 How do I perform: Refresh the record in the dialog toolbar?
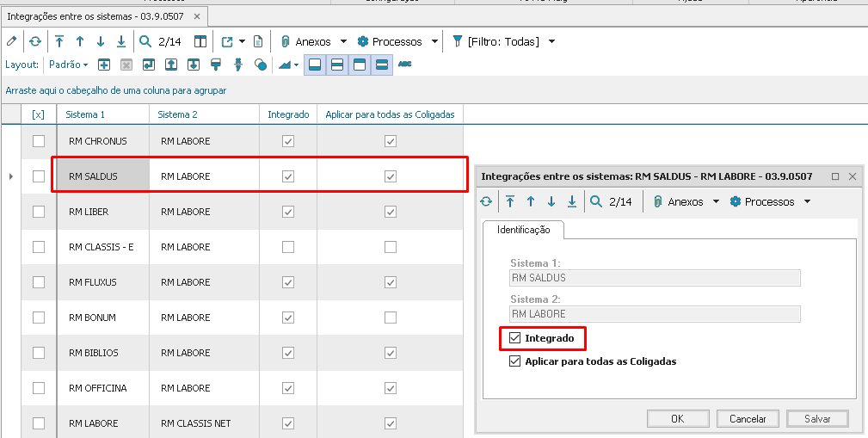(x=486, y=201)
